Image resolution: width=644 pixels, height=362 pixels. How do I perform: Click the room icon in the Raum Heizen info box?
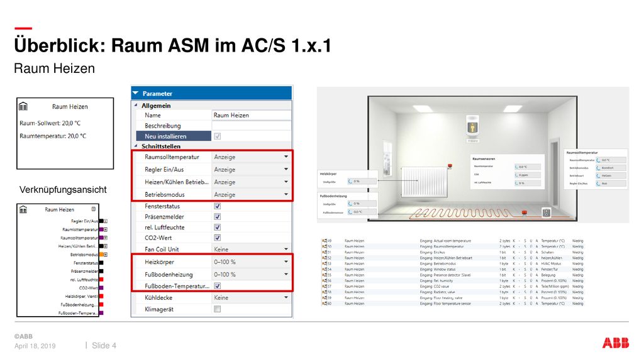(23, 107)
